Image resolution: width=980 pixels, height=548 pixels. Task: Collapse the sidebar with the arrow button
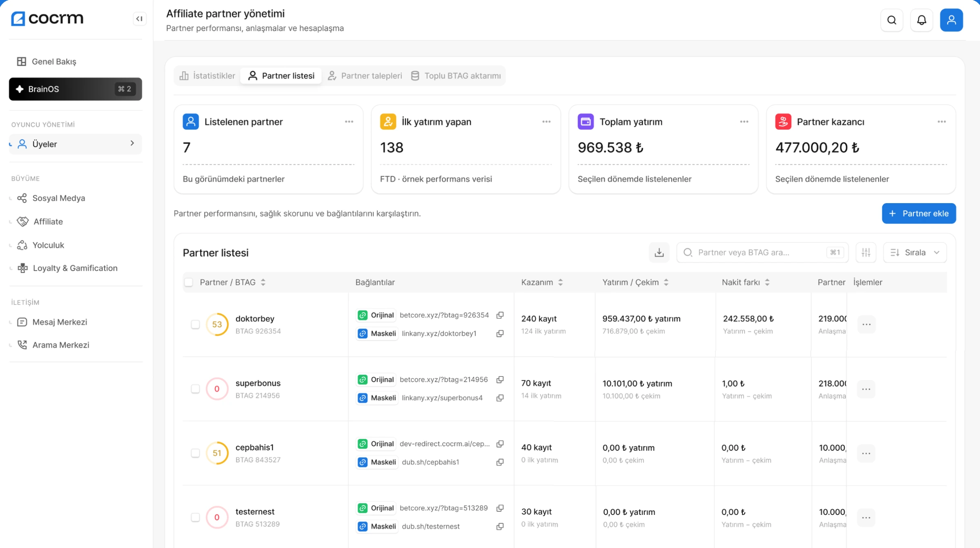pyautogui.click(x=139, y=19)
